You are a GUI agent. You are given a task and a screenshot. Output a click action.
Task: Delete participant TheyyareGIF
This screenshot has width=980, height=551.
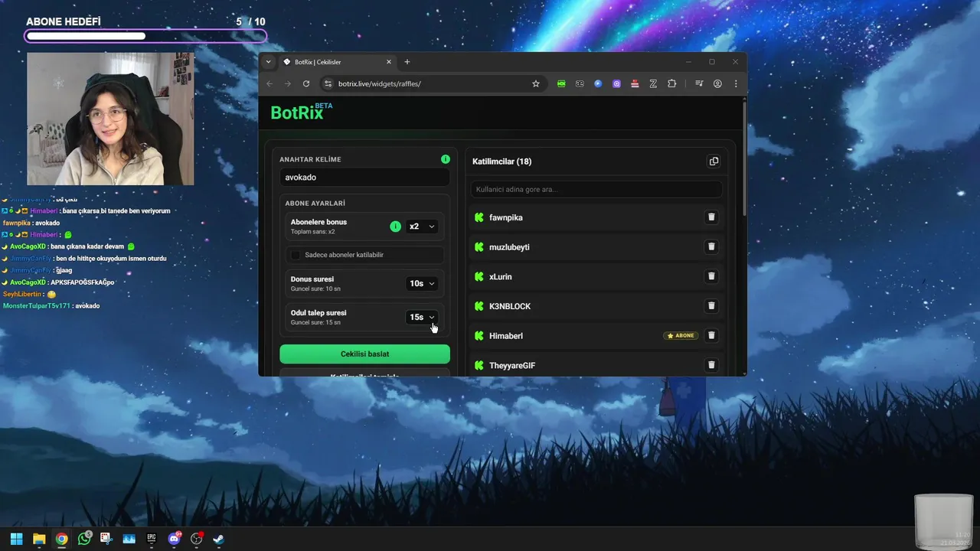click(x=711, y=365)
